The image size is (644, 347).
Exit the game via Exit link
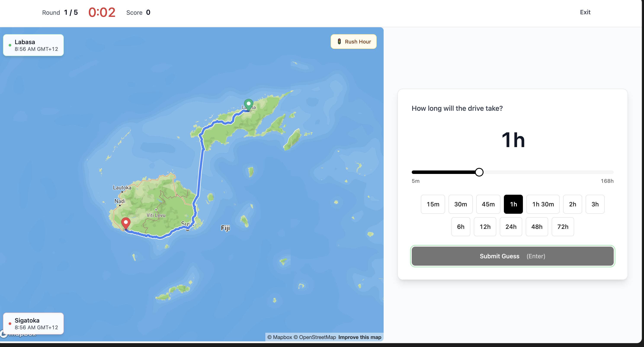click(585, 12)
